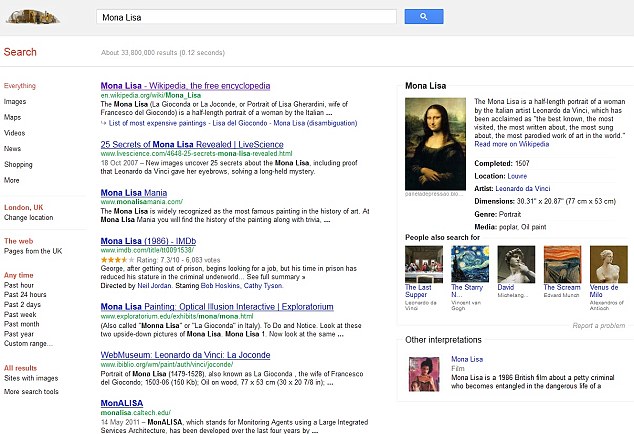Select The Last Supper thumbnail
The image size is (634, 434).
[x=424, y=264]
